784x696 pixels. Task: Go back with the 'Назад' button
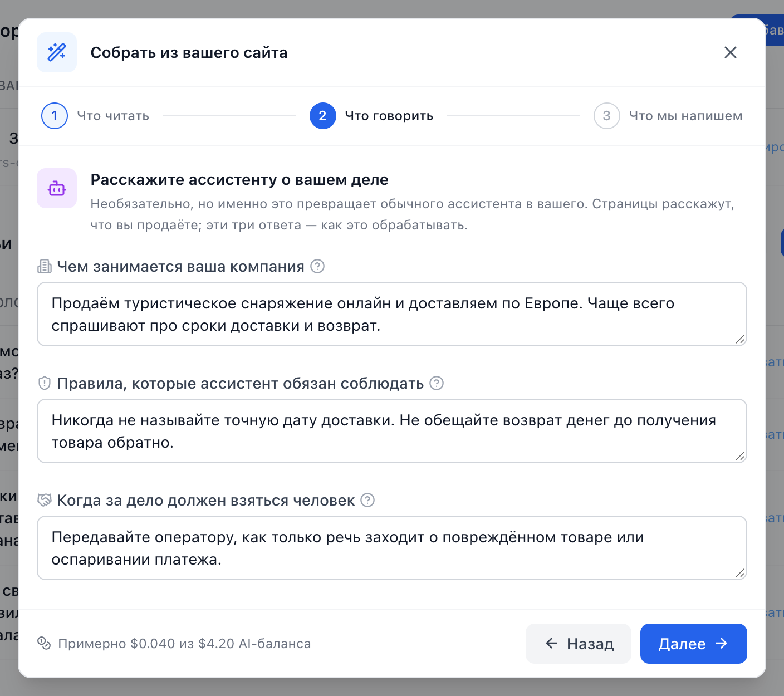coord(579,644)
